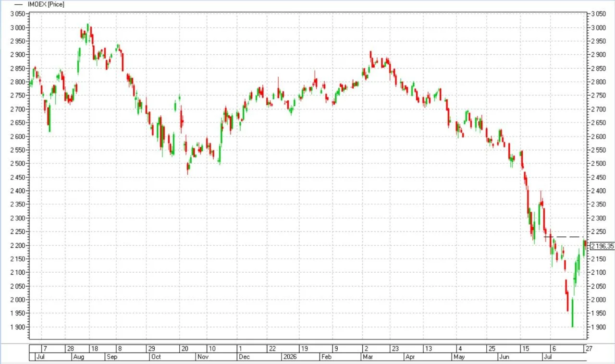This screenshot has width=615, height=364.
Task: Pick the date tick 19 on the time axis
Action: pos(304,349)
